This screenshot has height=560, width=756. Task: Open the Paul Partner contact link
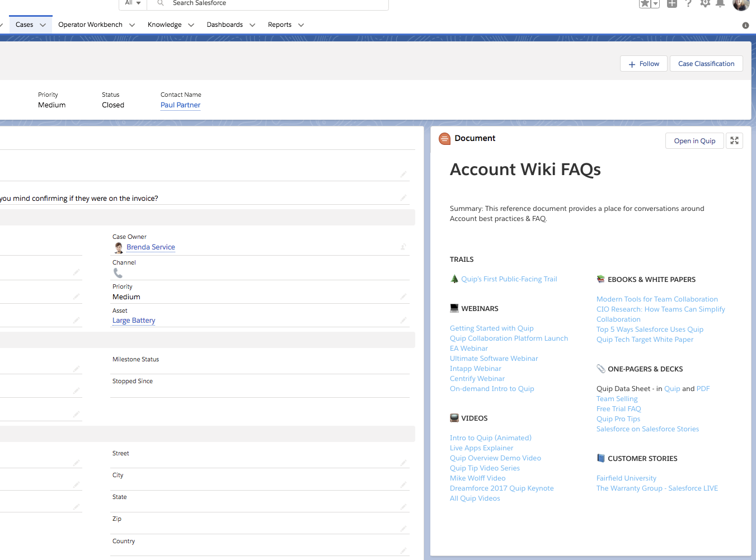180,105
